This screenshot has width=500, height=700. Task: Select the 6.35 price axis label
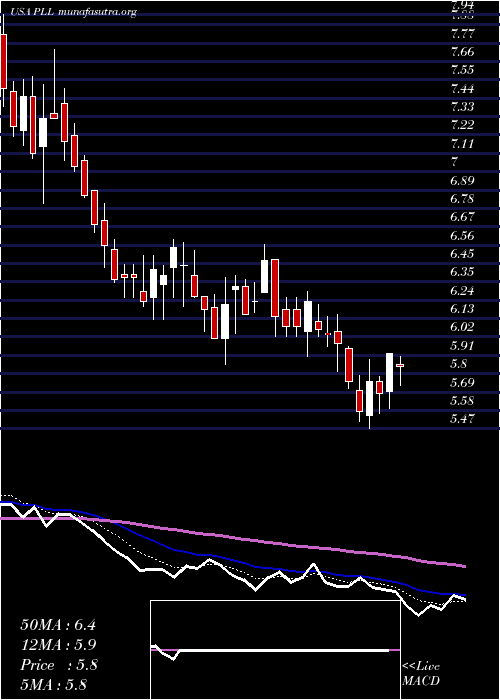pyautogui.click(x=462, y=272)
